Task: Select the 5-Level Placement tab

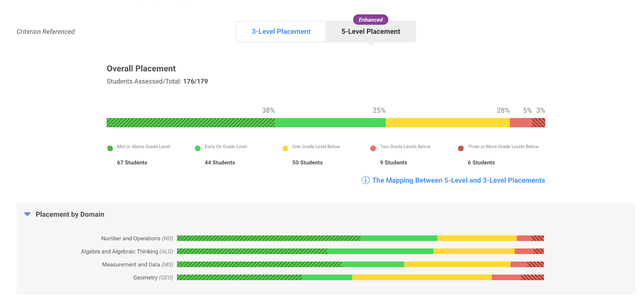Action: pyautogui.click(x=371, y=31)
